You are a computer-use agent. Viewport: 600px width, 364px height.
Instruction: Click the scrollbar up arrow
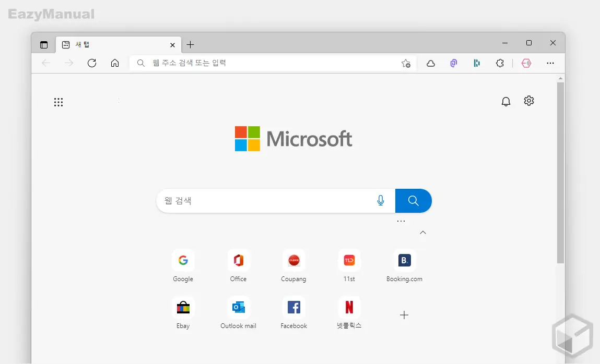tap(560, 78)
